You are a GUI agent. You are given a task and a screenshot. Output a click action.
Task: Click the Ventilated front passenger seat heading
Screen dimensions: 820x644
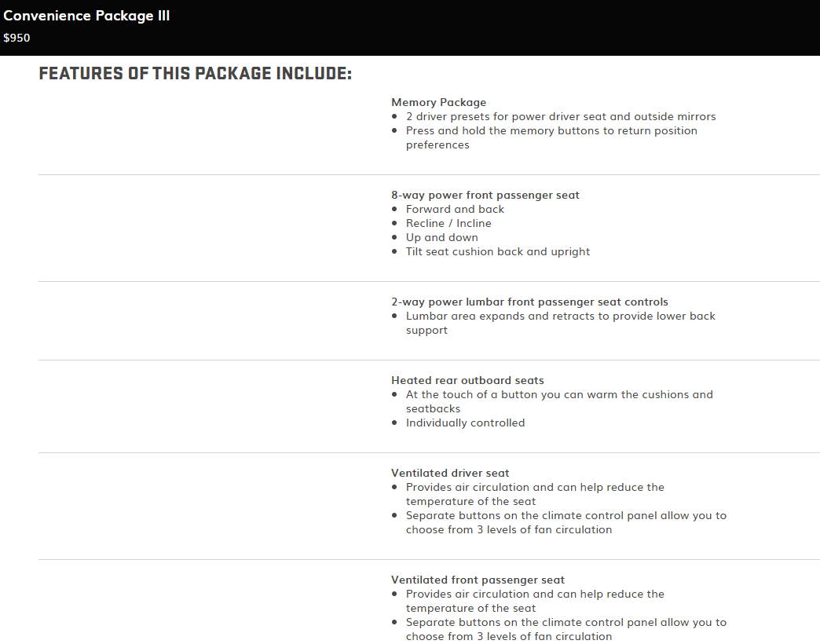pos(478,580)
